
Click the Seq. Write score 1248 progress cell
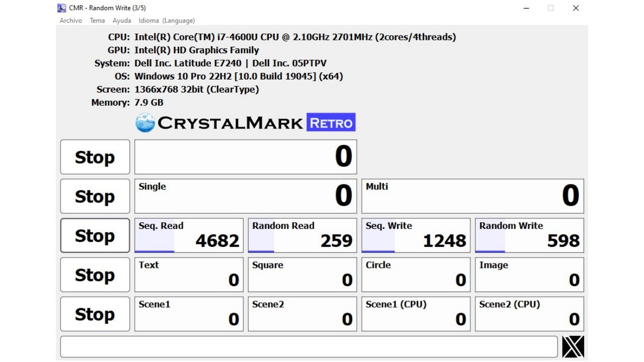point(416,235)
